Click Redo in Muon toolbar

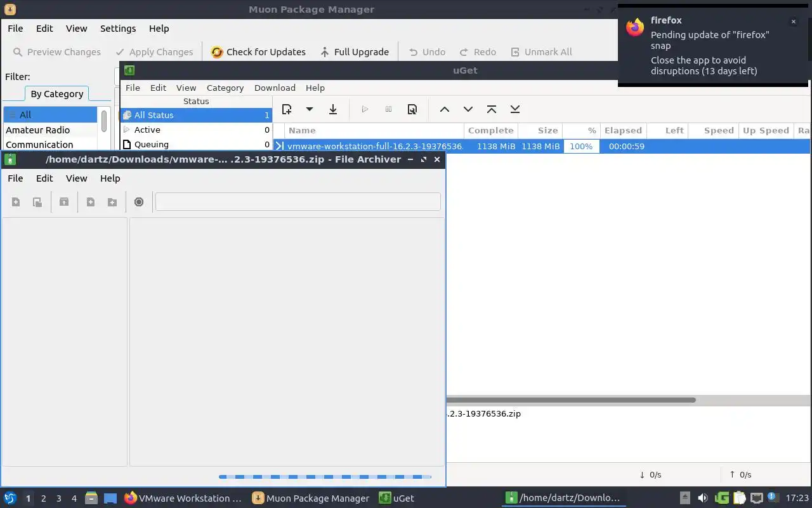pyautogui.click(x=478, y=52)
